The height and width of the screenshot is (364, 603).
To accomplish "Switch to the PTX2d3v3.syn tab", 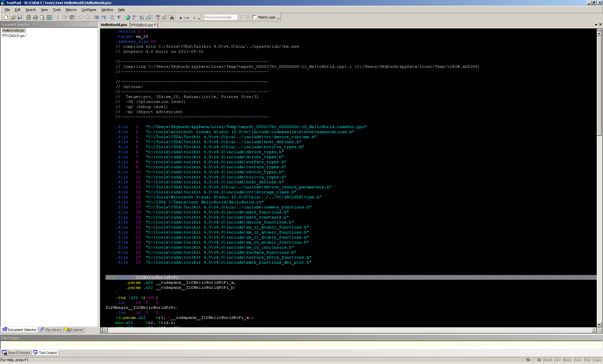I will coord(143,25).
